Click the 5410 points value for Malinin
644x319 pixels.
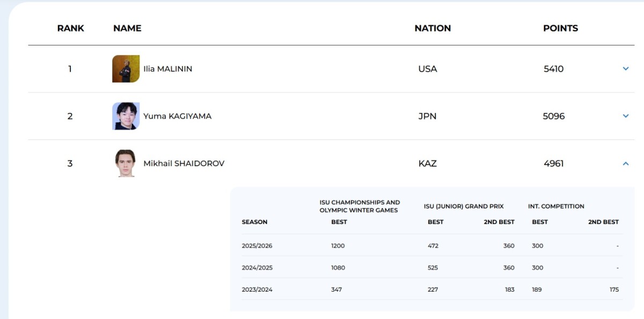(x=553, y=69)
